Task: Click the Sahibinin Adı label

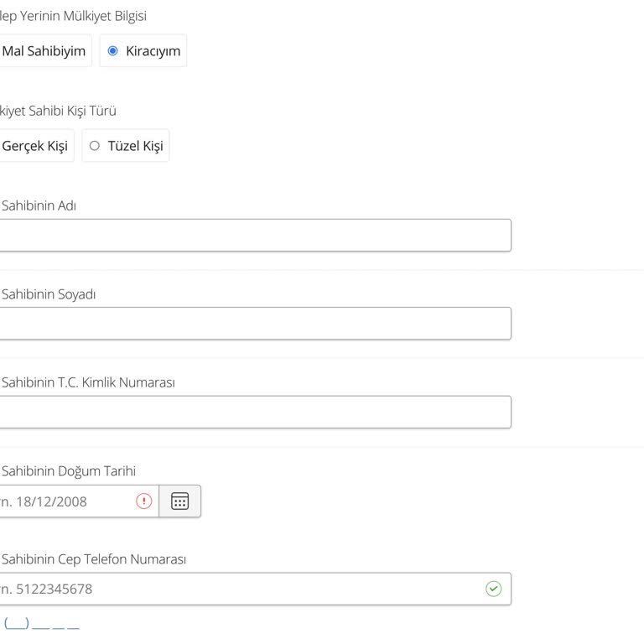Action: pyautogui.click(x=39, y=205)
